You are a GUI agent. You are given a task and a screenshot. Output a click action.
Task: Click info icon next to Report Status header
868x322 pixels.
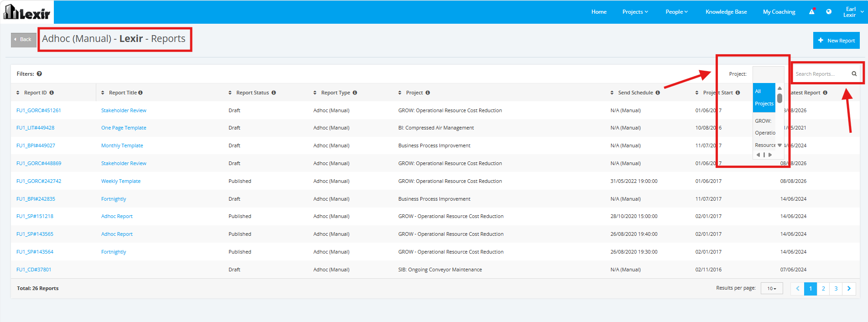pyautogui.click(x=274, y=93)
